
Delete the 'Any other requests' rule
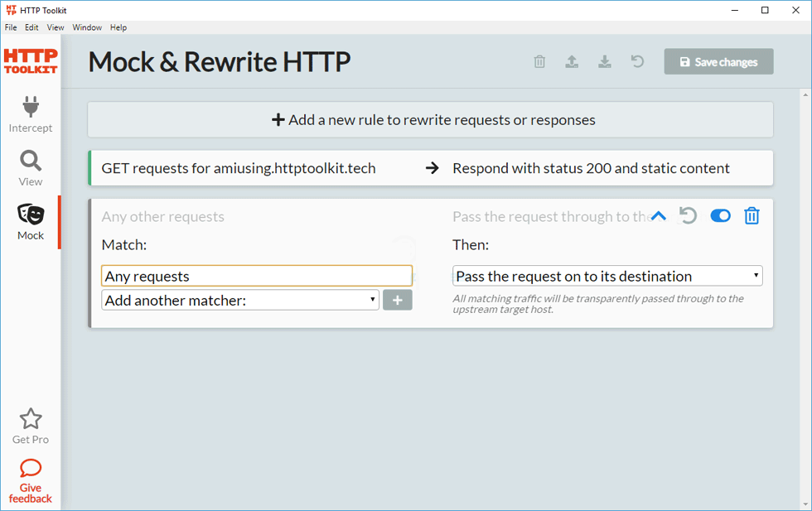point(752,216)
